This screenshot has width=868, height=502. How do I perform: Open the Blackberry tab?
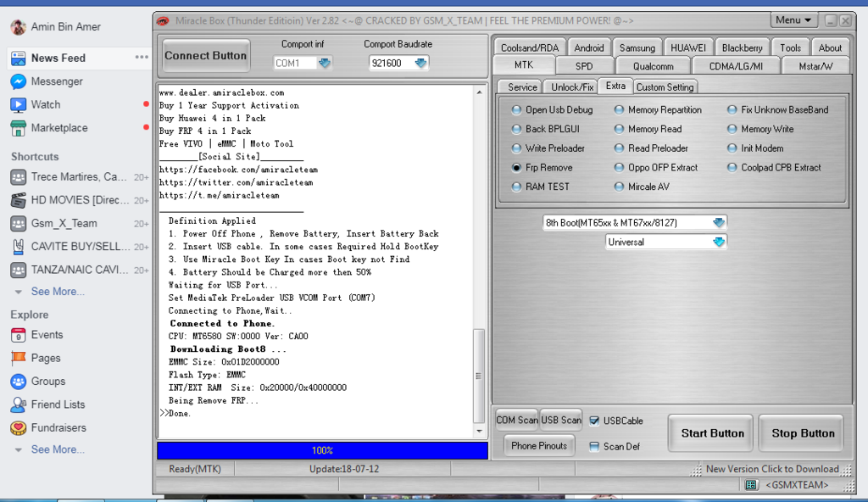[742, 47]
